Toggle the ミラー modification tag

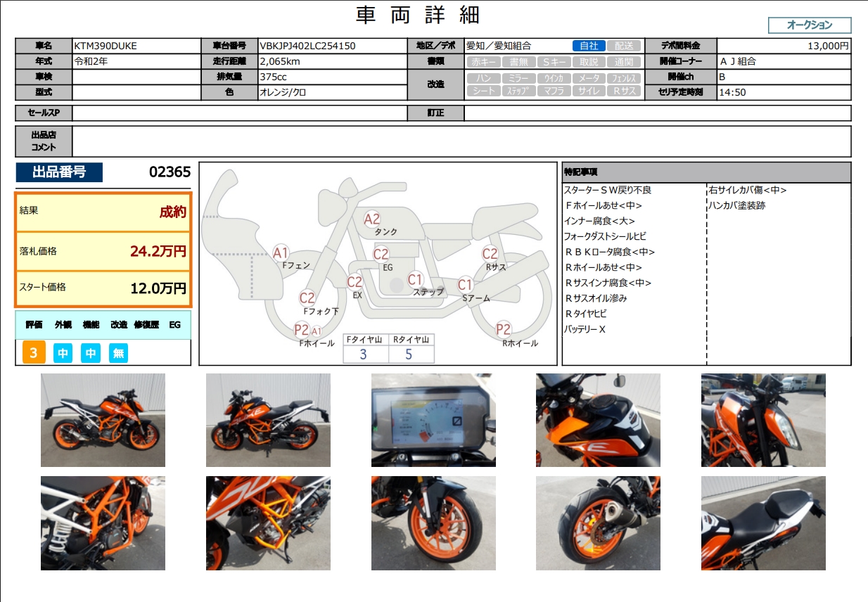point(518,78)
